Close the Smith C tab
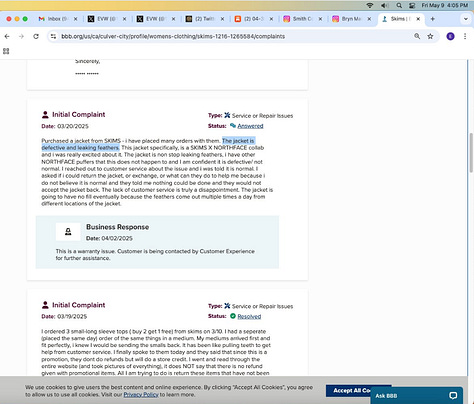Image resolution: width=474 pixels, height=404 pixels. click(320, 19)
